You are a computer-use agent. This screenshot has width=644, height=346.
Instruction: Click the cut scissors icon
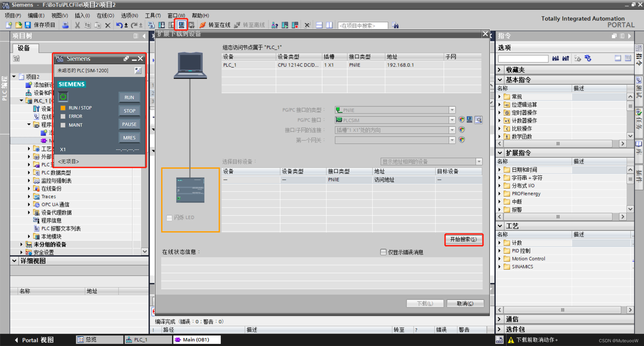(x=78, y=25)
